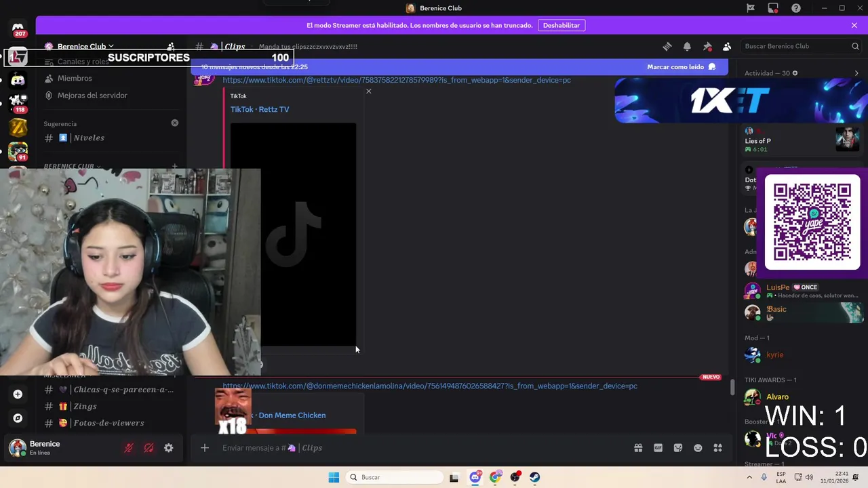Image resolution: width=868 pixels, height=488 pixels.
Task: Toggle deafen headphones in user panel
Action: 149,448
